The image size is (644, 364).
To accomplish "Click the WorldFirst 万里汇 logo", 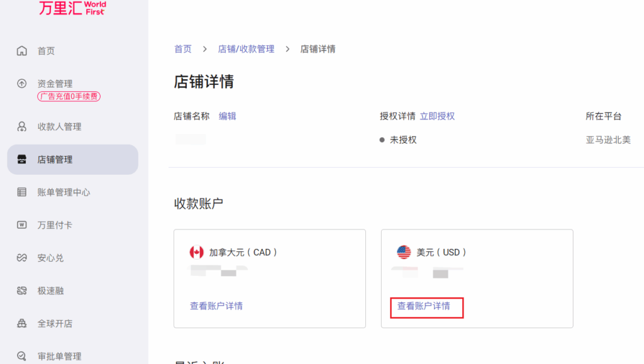I will tap(72, 8).
